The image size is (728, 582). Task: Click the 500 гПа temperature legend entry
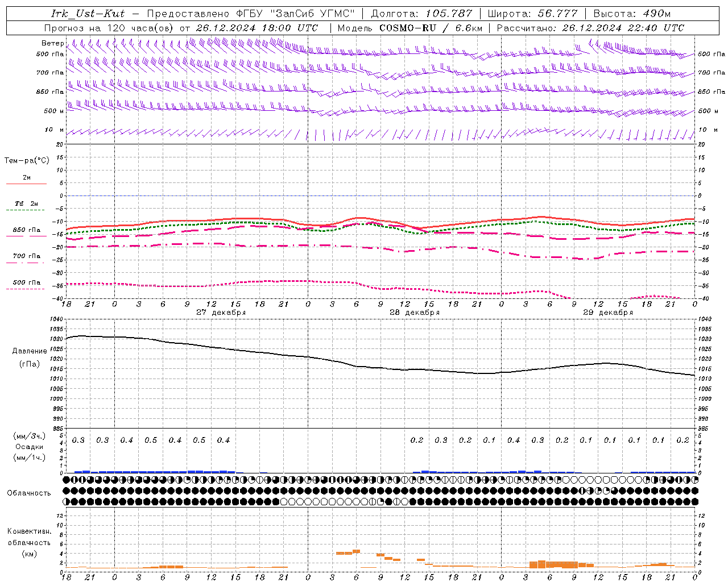tap(26, 285)
